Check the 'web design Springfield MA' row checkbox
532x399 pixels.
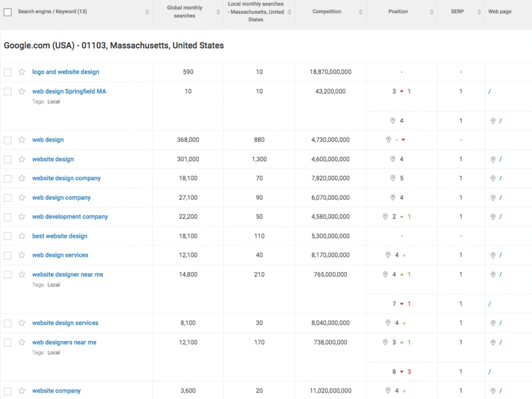[x=7, y=92]
